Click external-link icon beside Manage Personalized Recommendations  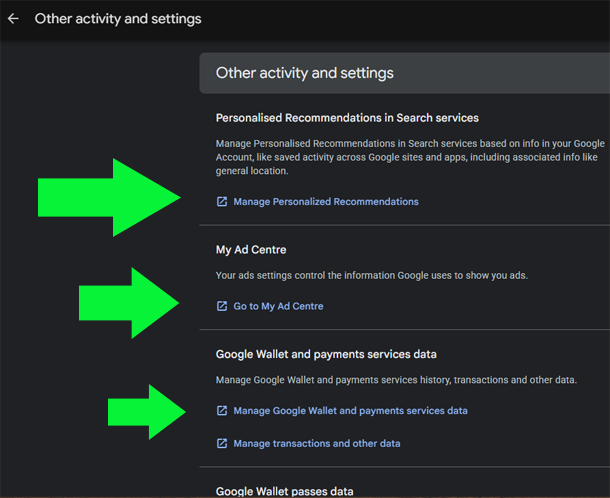click(x=222, y=202)
